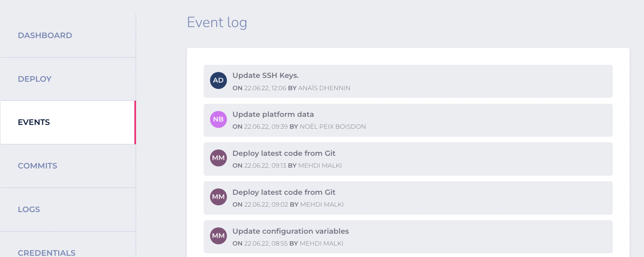Click the timestamp 22.06.22, 08:55

pos(266,243)
